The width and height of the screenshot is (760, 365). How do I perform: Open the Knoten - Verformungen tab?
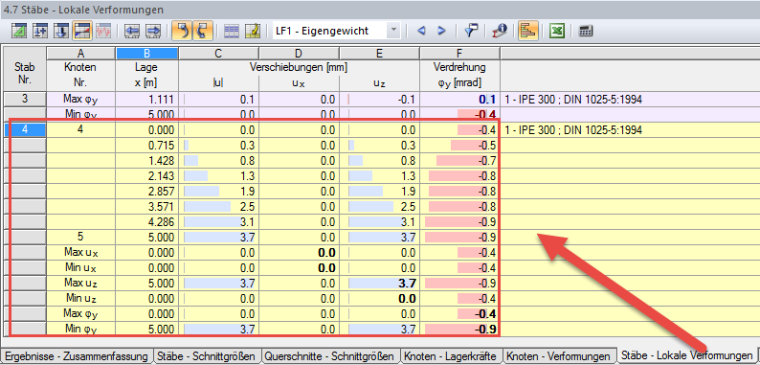click(558, 356)
